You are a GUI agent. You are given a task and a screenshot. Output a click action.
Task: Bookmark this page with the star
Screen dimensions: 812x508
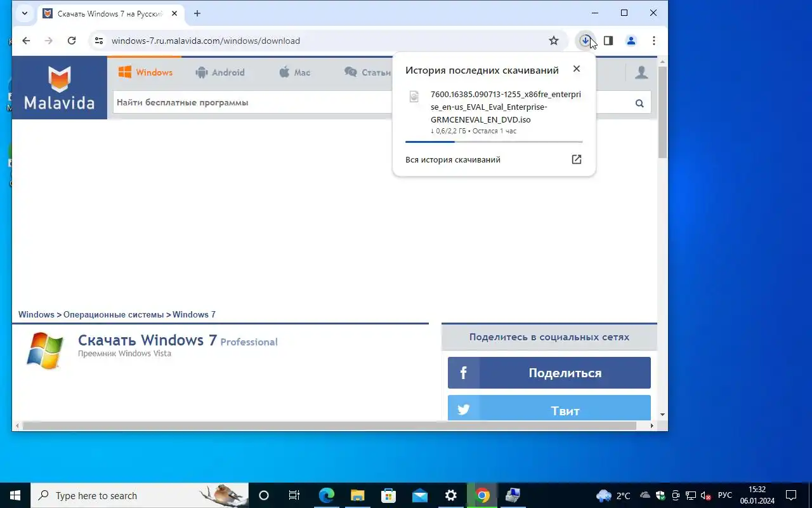point(554,41)
